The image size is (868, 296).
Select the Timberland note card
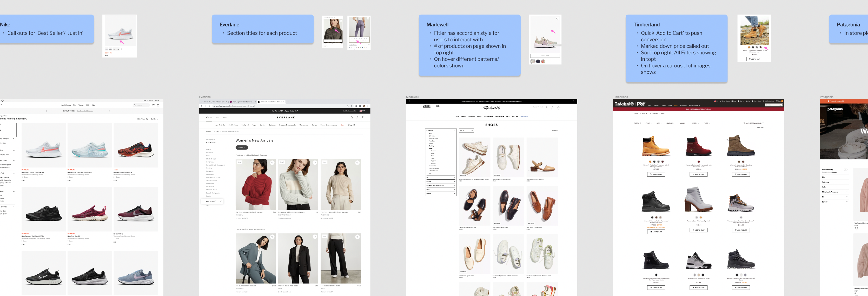click(x=677, y=49)
